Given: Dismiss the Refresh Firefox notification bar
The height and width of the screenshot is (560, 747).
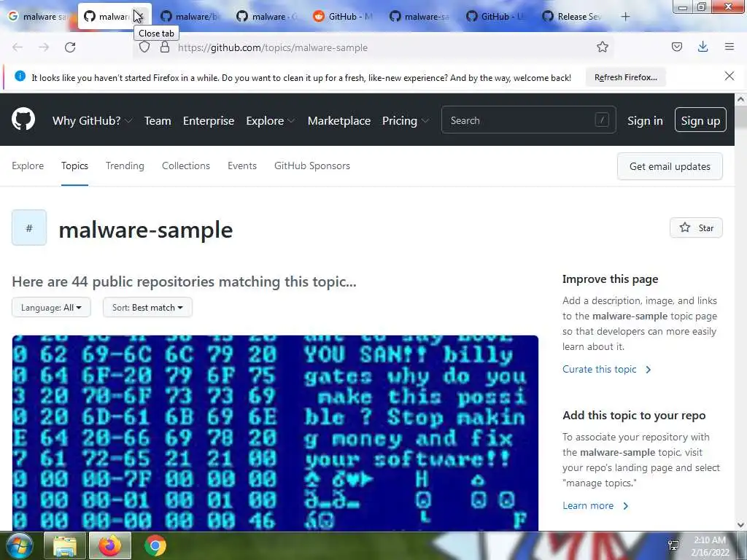Looking at the screenshot, I should click(x=729, y=76).
